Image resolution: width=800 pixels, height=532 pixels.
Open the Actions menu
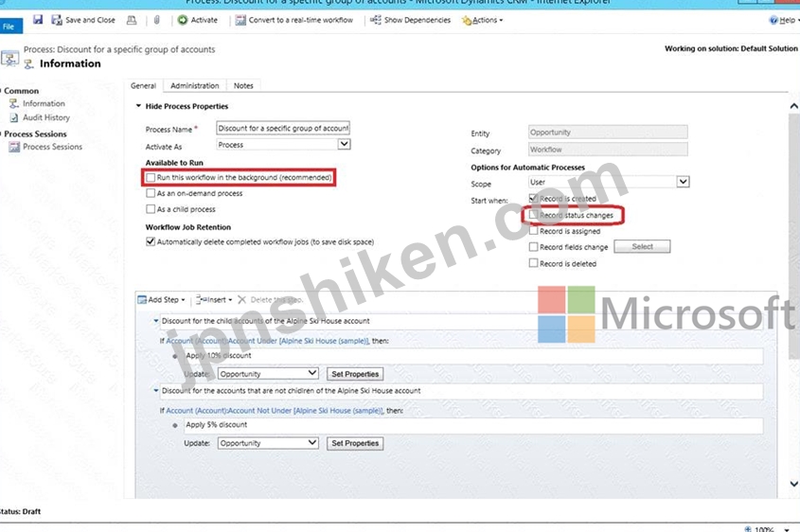[x=482, y=20]
